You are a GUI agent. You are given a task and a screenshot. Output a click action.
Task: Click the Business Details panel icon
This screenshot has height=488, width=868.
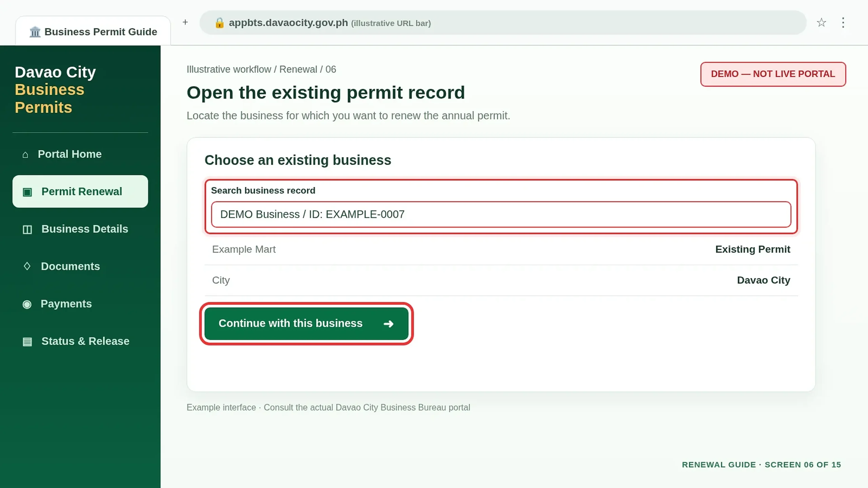pyautogui.click(x=27, y=229)
